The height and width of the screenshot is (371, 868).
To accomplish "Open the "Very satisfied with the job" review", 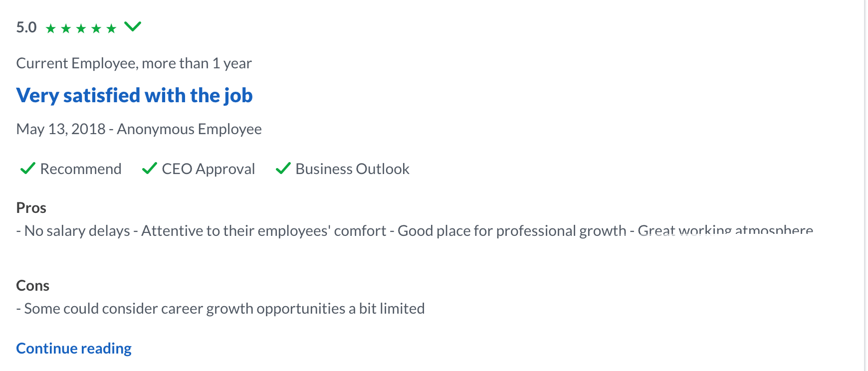I will click(134, 95).
